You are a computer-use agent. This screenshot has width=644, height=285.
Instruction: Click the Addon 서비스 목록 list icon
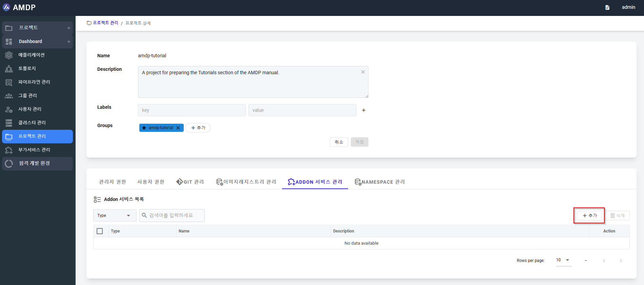click(97, 200)
